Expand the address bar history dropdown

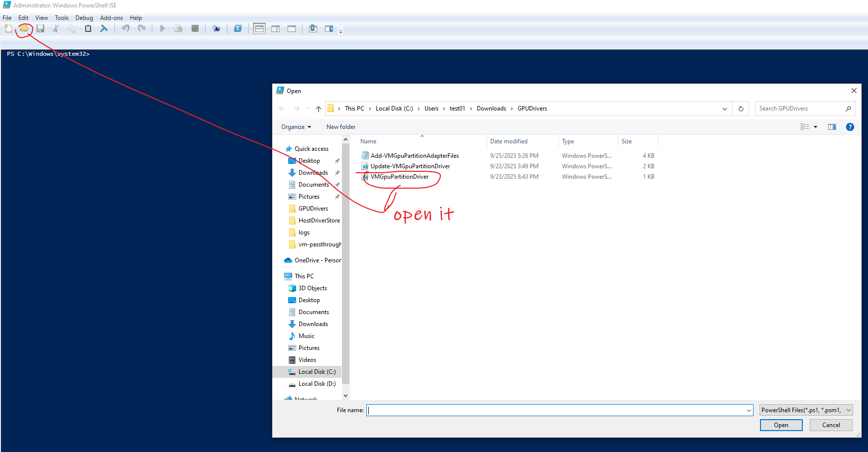725,109
